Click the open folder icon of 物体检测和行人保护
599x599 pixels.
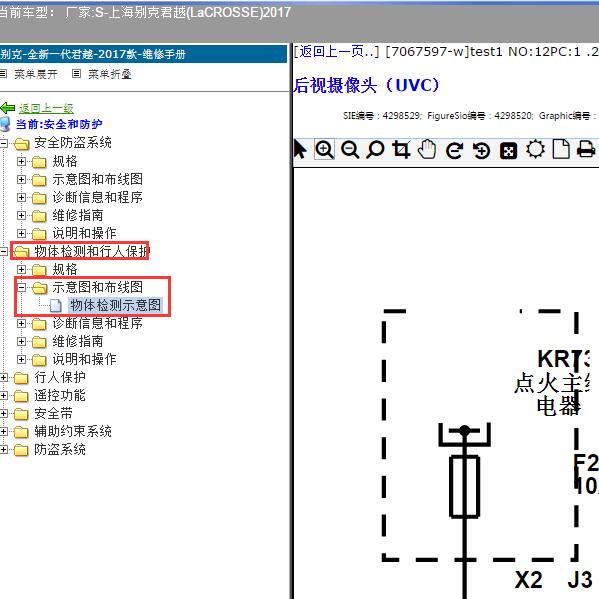tap(21, 251)
